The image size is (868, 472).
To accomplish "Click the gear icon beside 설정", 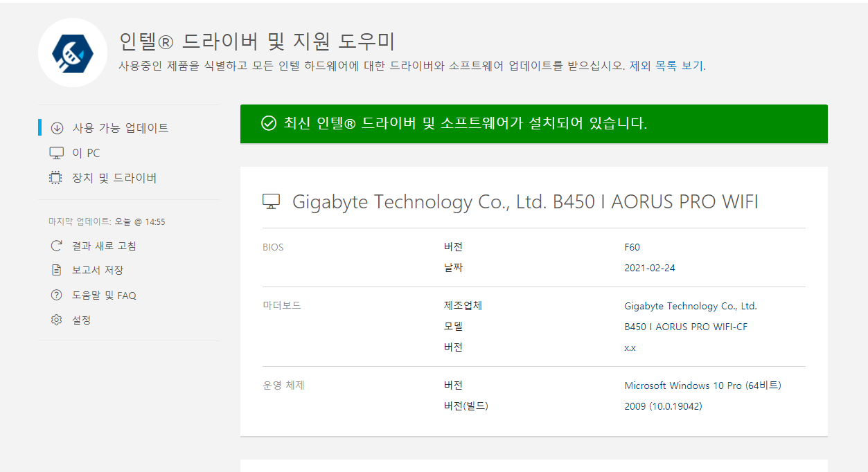I will 57,320.
